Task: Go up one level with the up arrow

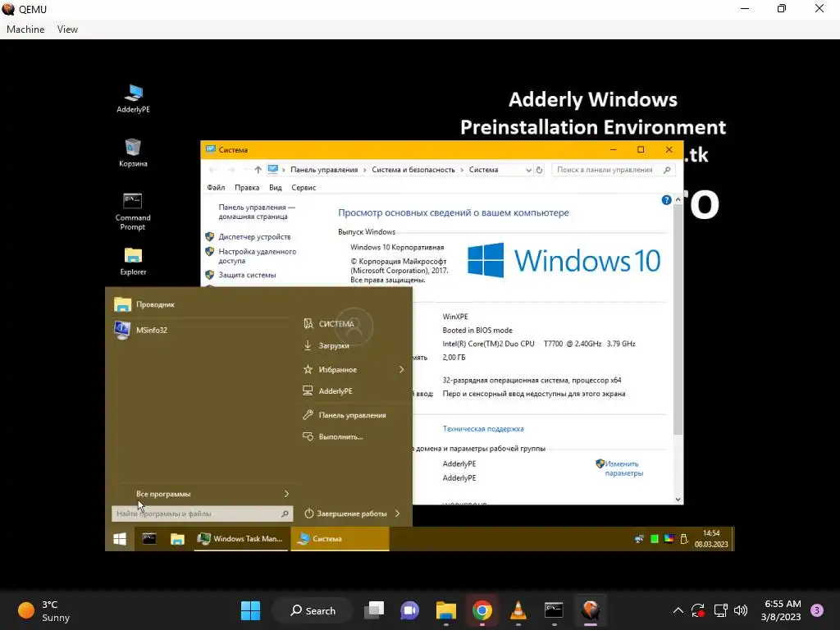Action: click(258, 170)
